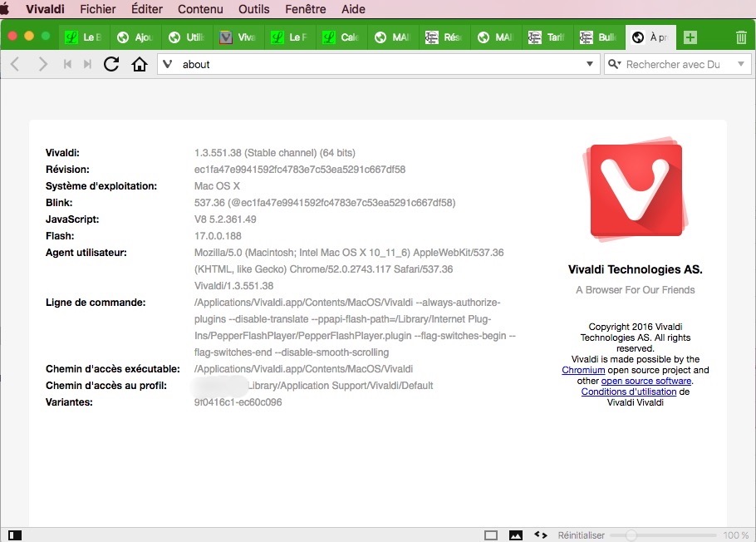Viewport: 756px width, 542px height.
Task: Open page actions icon in status bar
Action: (540, 535)
